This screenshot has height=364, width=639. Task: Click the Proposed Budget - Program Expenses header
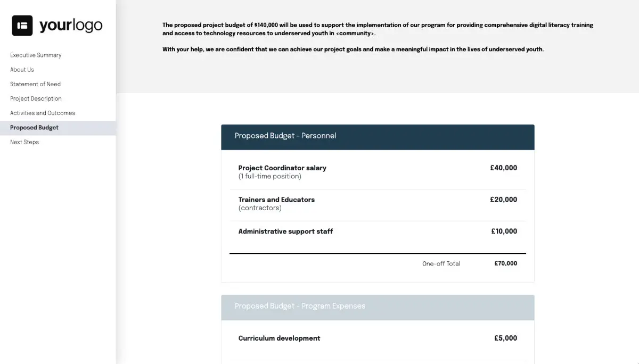click(299, 307)
